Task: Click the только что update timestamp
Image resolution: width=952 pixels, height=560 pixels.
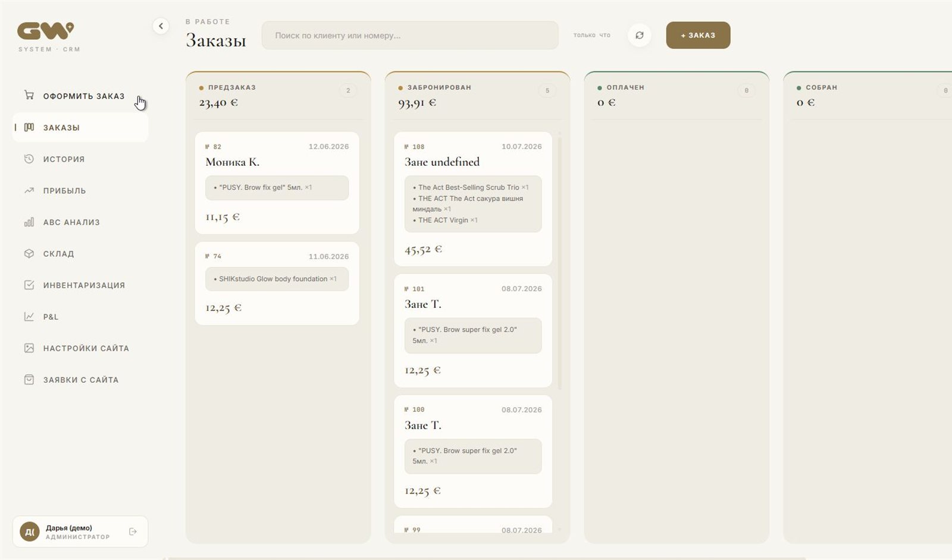Action: point(591,35)
